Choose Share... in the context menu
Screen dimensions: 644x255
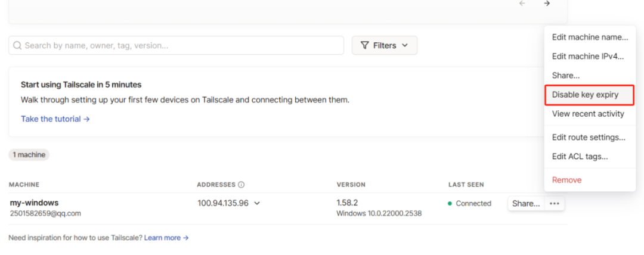click(x=590, y=76)
